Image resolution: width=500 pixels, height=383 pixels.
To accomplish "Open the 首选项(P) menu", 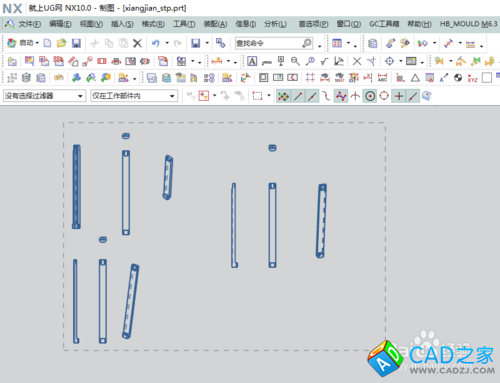I will click(313, 24).
